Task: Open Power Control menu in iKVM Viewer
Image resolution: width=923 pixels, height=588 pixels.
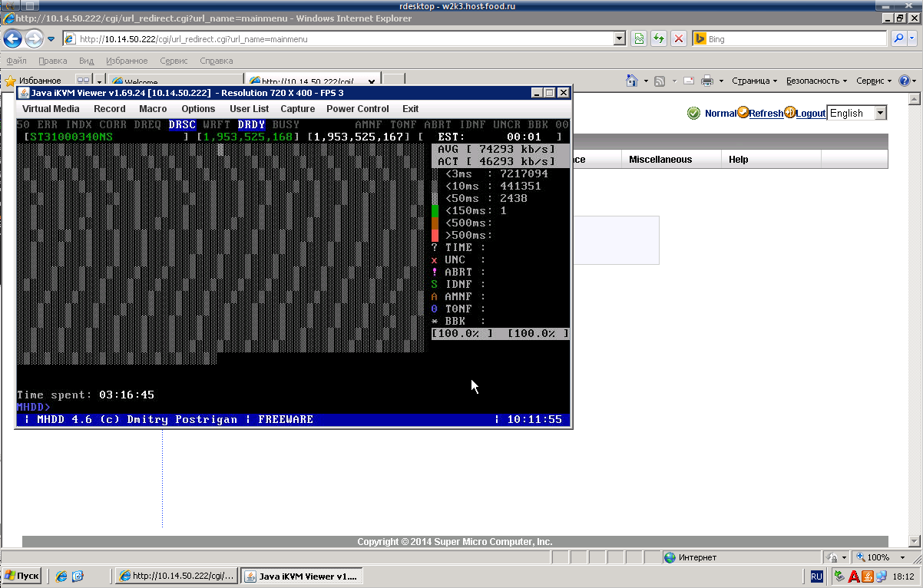Action: pos(358,109)
